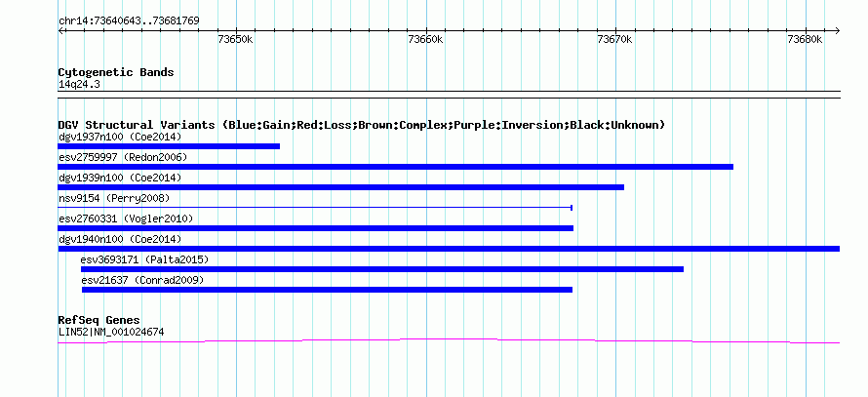Click the Cytogenetic Bands track heading
The width and height of the screenshot is (868, 397).
tap(116, 72)
